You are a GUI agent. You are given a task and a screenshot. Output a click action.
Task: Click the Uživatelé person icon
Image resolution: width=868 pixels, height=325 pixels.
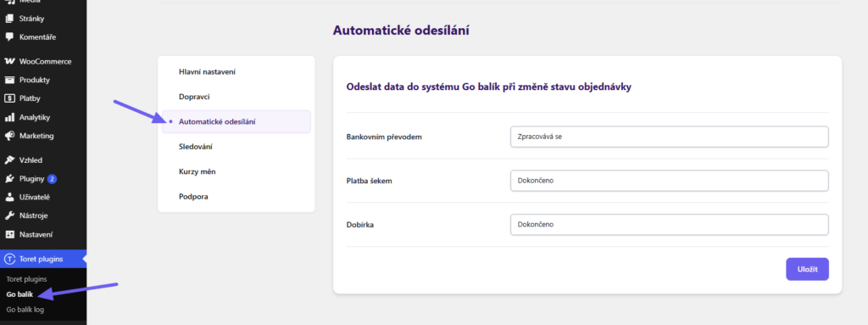tap(8, 197)
